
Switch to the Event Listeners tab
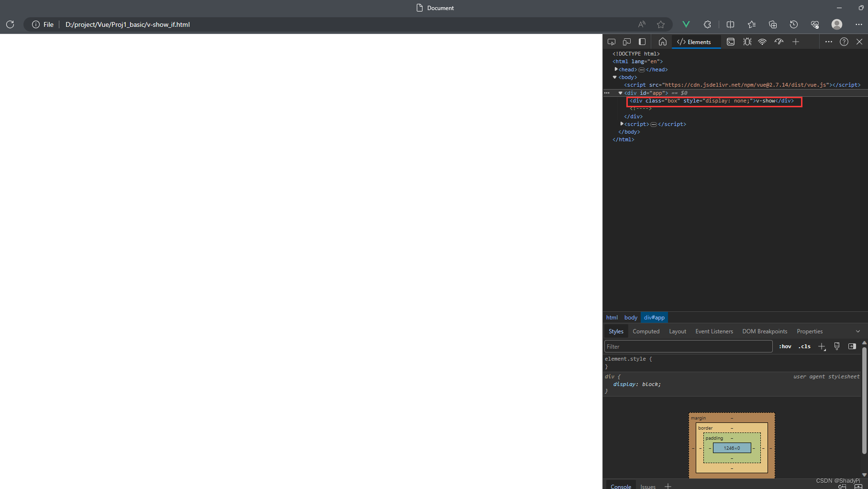pyautogui.click(x=714, y=331)
